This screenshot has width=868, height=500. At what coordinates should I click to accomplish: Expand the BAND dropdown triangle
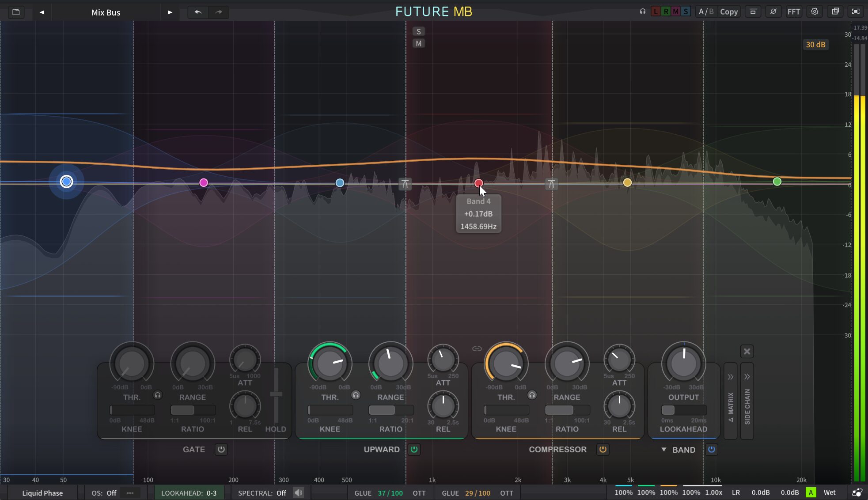[x=663, y=450]
